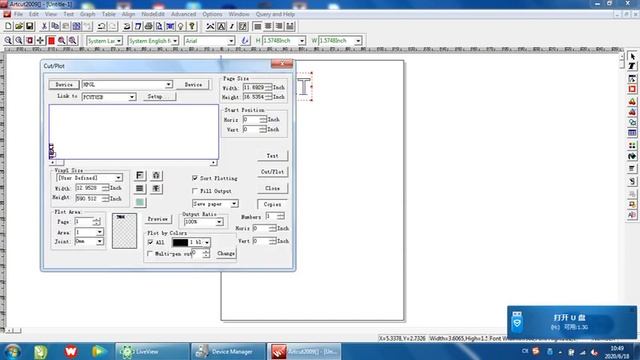Click the Close button in the dialog

tap(272, 189)
